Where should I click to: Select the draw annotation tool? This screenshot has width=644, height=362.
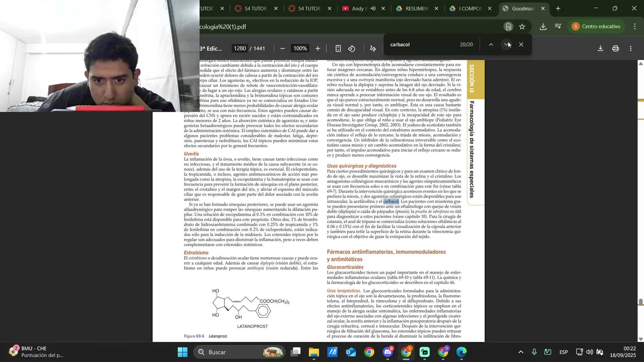(373, 49)
